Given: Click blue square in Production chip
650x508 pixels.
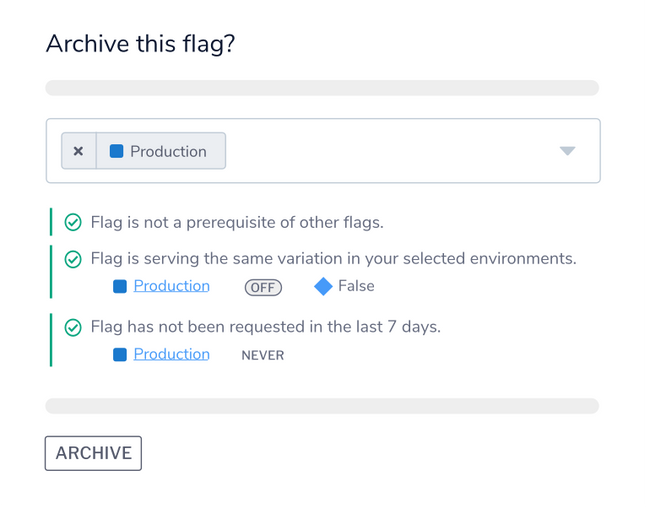Looking at the screenshot, I should [116, 151].
